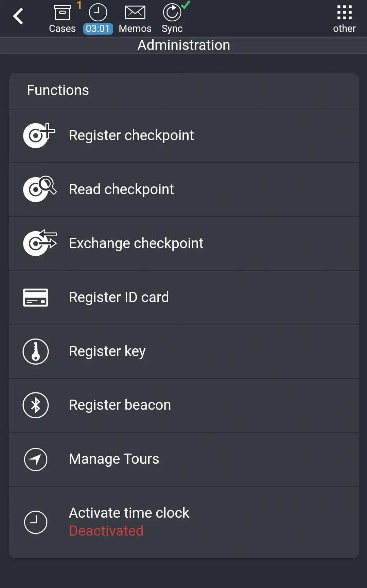Viewport: 367px width, 588px height.
Task: Click the Memos envelope icon
Action: pos(135,12)
